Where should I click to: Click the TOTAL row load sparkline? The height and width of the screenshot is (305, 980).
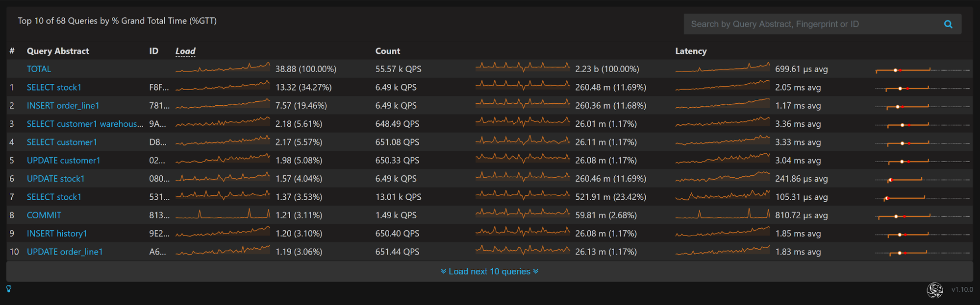(223, 68)
